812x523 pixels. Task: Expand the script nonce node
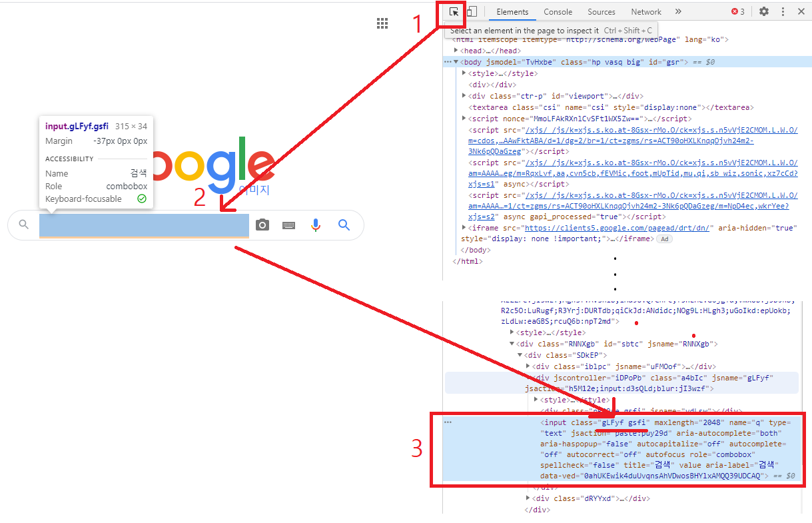click(464, 119)
